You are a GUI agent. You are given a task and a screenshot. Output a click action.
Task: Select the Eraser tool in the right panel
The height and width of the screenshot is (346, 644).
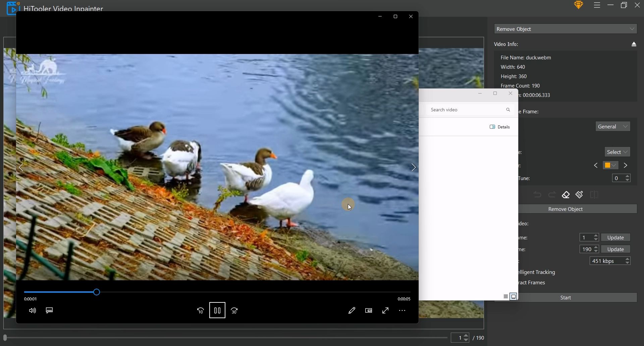[566, 195]
